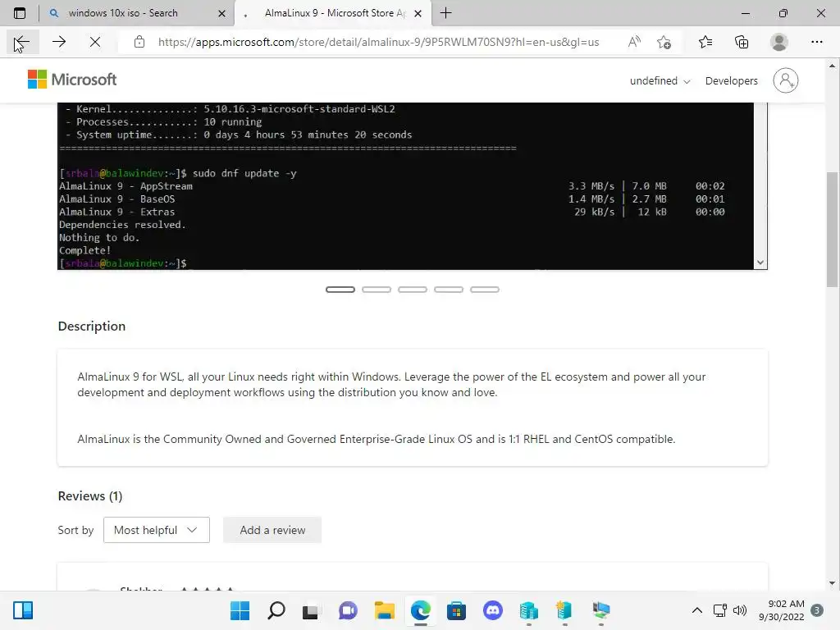Open notification center badge 3
Viewport: 840px width, 630px height.
pos(817,610)
